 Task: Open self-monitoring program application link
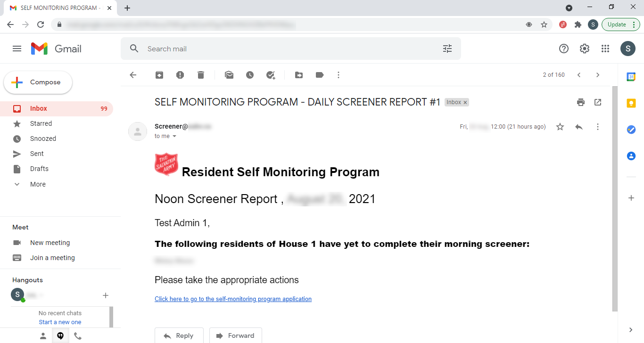233,299
